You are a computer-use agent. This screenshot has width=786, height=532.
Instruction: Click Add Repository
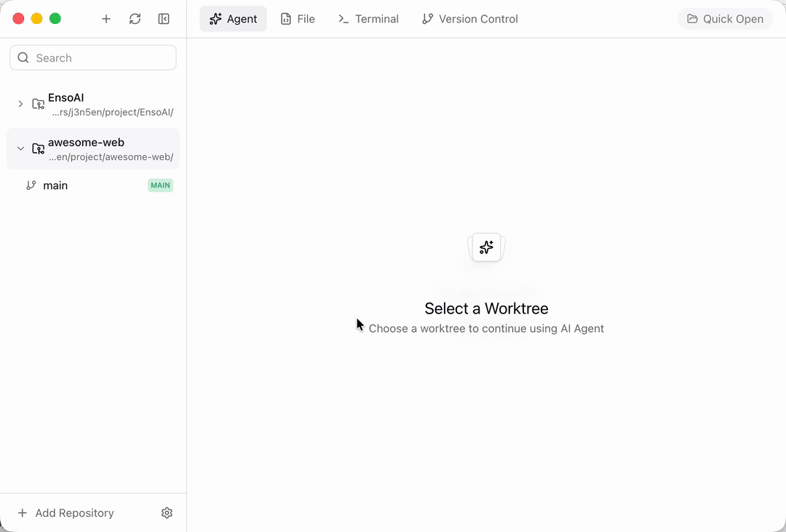click(65, 512)
